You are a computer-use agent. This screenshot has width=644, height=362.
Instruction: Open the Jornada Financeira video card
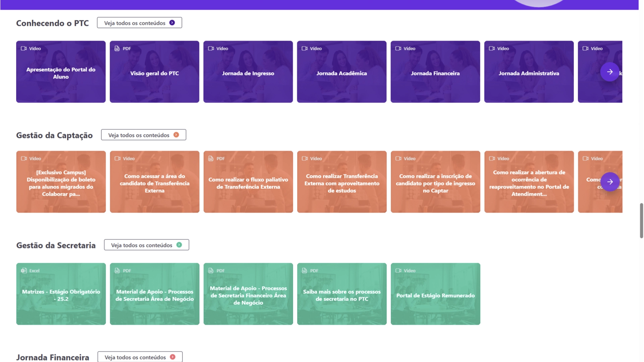(435, 72)
